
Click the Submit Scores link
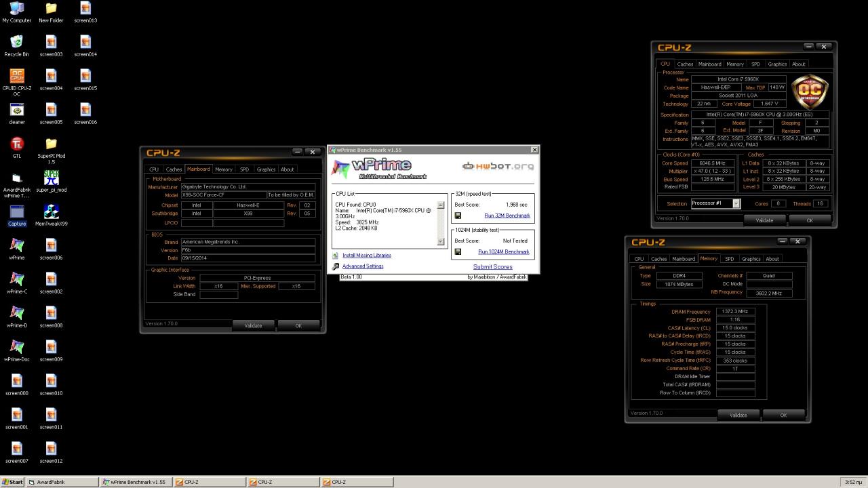coord(492,267)
